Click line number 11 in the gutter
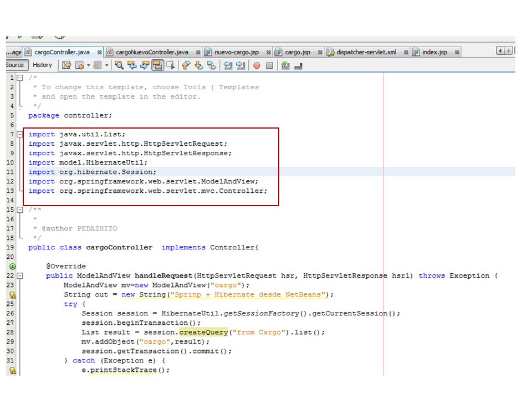The width and height of the screenshot is (532, 399). click(10, 172)
